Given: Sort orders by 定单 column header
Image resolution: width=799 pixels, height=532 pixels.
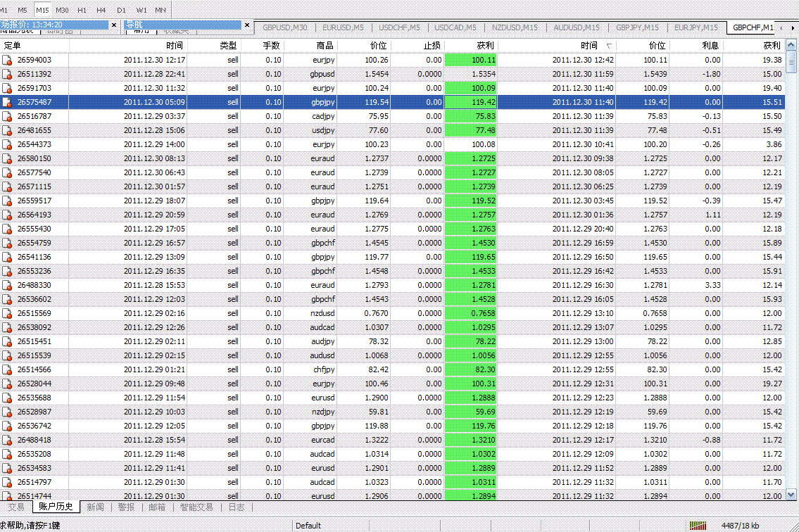Looking at the screenshot, I should point(13,45).
